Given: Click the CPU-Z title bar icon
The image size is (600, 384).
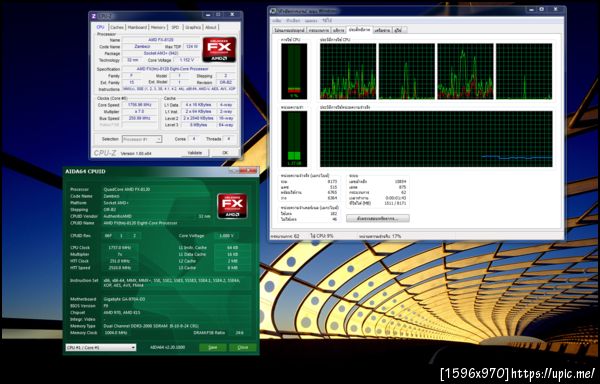Looking at the screenshot, I should click(94, 16).
